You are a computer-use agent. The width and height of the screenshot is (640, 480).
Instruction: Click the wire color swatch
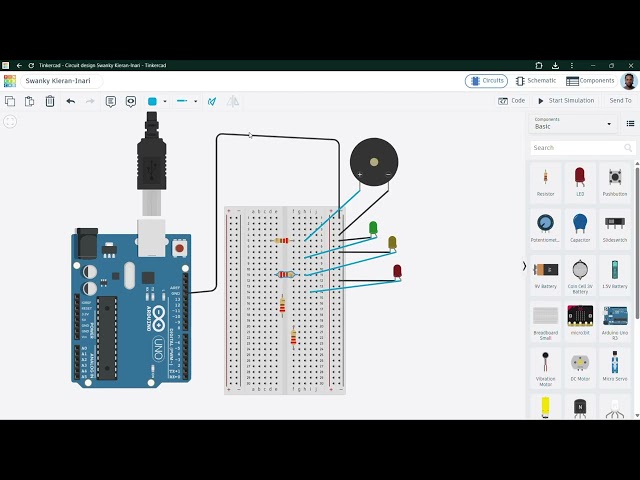152,101
